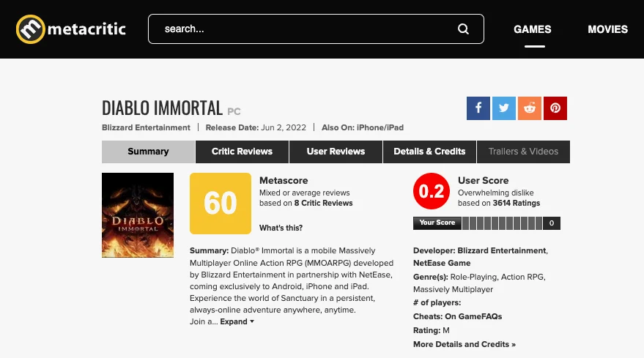
Task: Open the Games navigation menu
Action: [533, 29]
